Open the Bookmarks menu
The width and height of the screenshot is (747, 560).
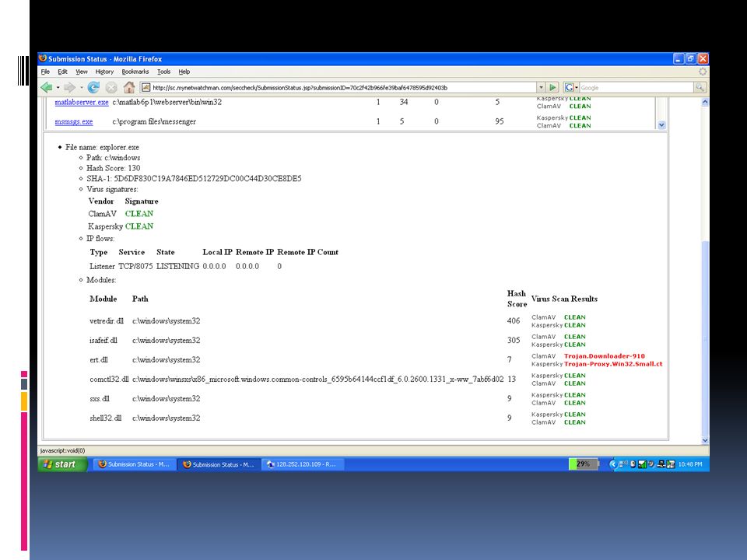(135, 72)
